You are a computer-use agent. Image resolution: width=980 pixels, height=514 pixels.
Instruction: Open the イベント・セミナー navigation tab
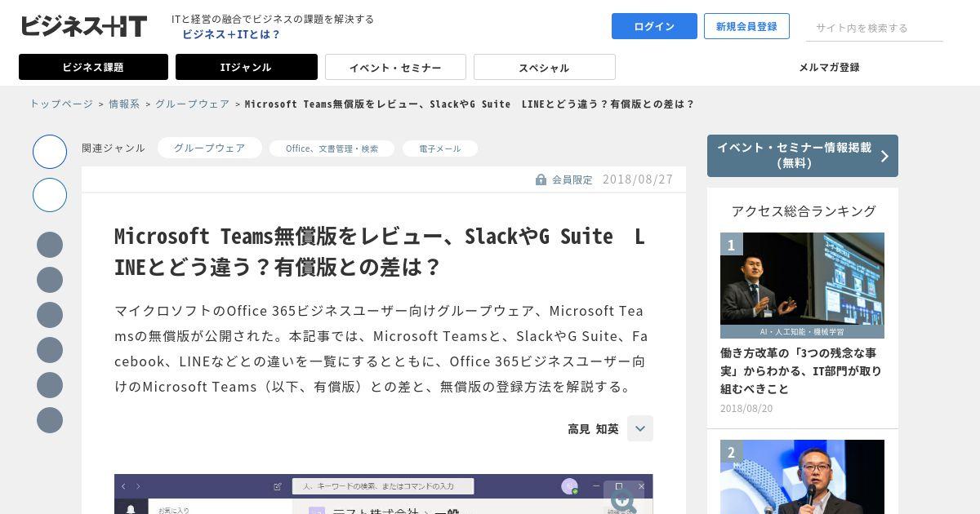click(x=395, y=67)
